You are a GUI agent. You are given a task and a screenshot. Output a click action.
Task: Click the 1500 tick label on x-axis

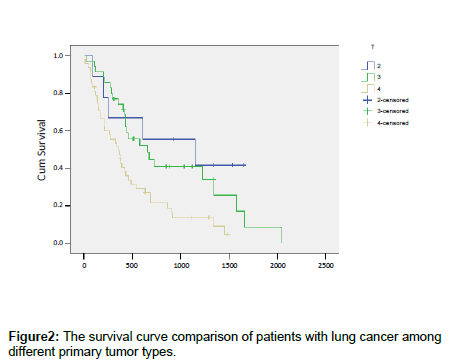[x=229, y=266]
